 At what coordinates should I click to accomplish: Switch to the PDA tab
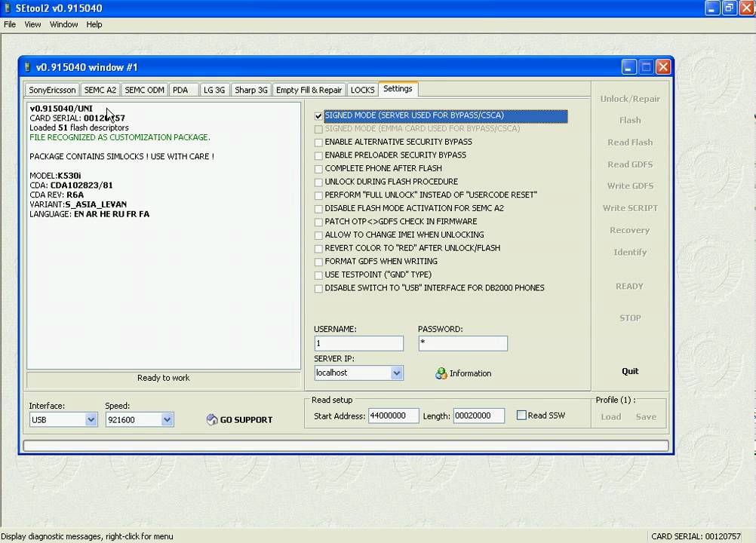183,90
